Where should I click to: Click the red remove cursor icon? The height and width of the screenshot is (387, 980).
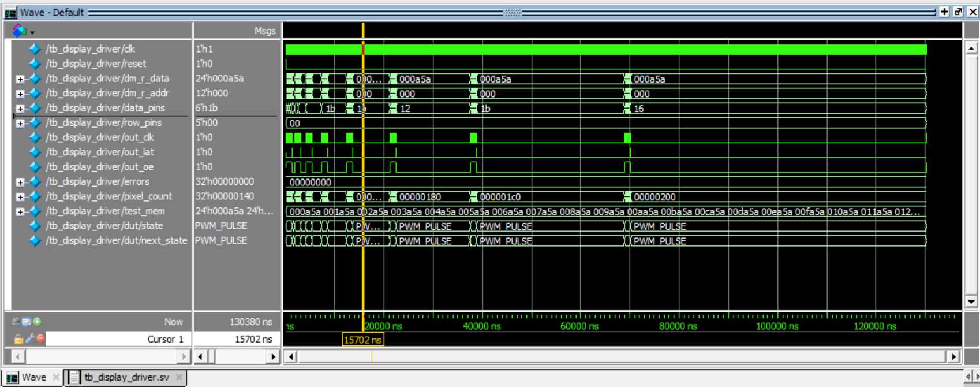[40, 338]
